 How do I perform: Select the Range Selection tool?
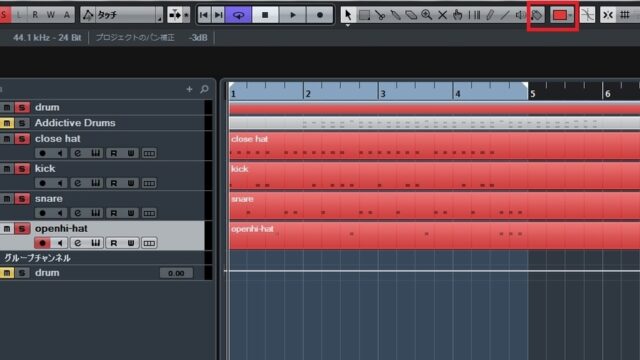tap(364, 15)
